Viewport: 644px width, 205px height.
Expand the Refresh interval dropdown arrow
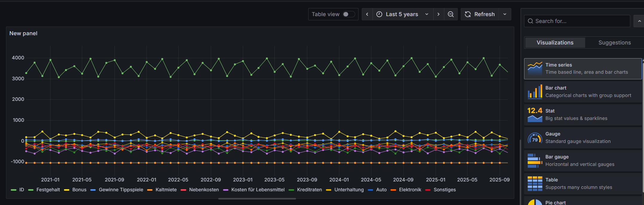click(x=505, y=14)
